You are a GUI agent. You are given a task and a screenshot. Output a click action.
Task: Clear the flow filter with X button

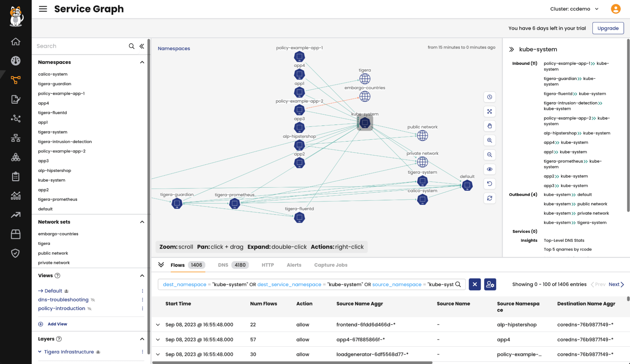475,284
